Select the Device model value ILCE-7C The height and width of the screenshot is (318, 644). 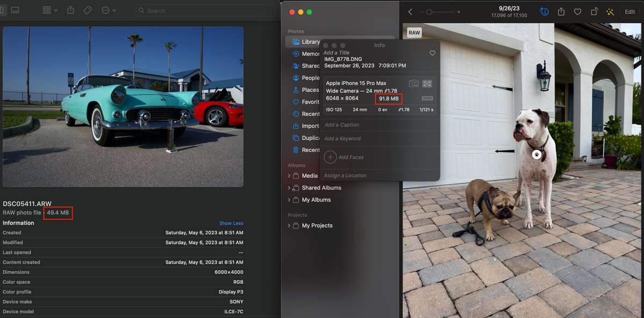[233, 312]
